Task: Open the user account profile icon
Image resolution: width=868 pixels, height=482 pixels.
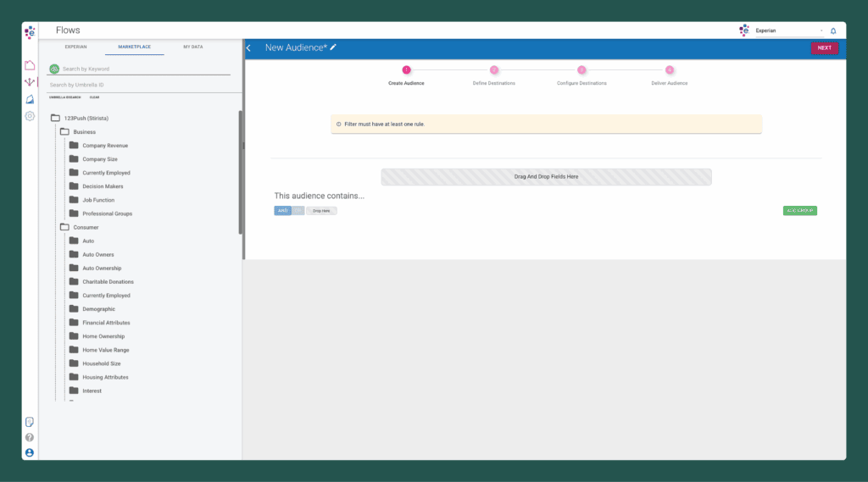Action: pyautogui.click(x=30, y=452)
